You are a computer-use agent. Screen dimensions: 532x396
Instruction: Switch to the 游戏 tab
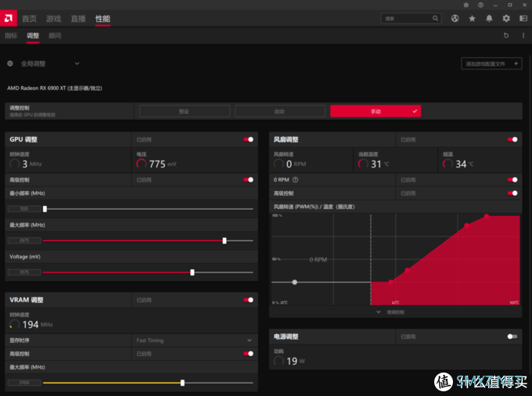53,18
